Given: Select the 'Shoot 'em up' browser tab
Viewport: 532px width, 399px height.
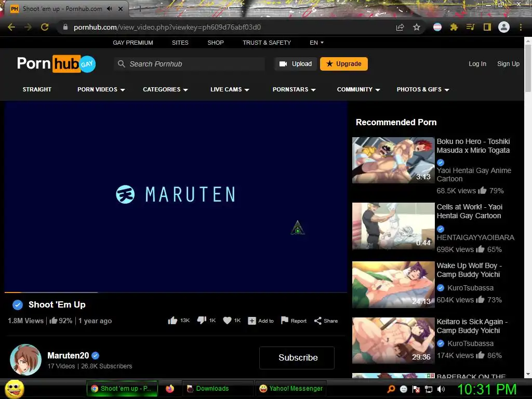Looking at the screenshot, I should (x=64, y=9).
